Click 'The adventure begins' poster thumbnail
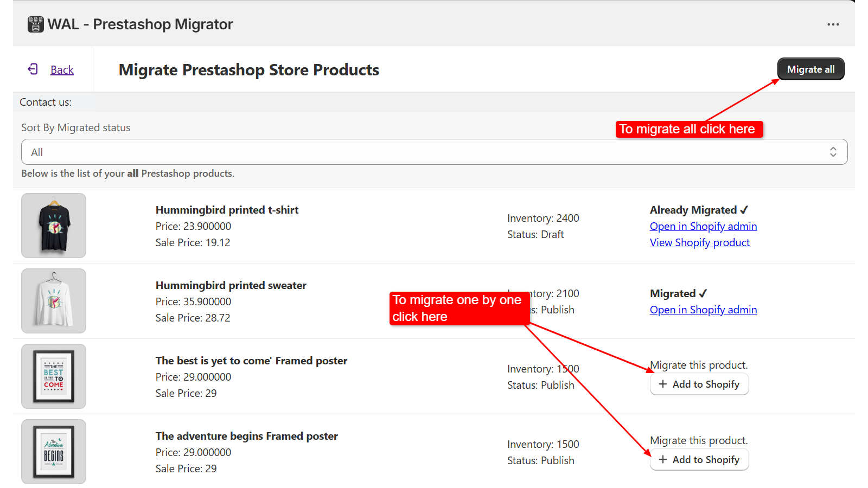The height and width of the screenshot is (488, 868). pos(54,452)
